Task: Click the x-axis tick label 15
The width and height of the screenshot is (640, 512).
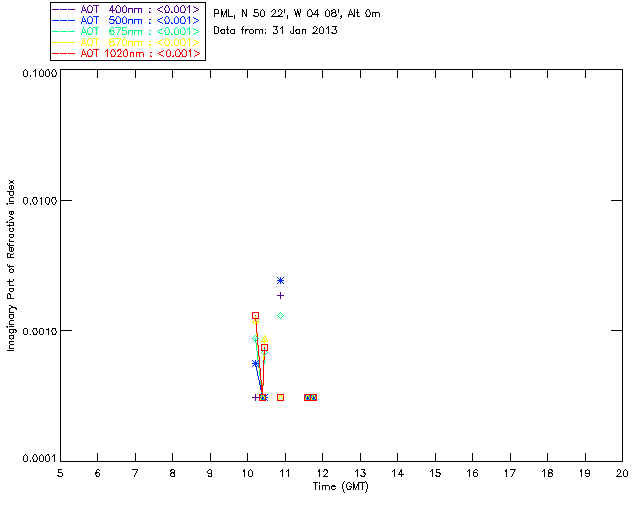Action: coord(435,473)
